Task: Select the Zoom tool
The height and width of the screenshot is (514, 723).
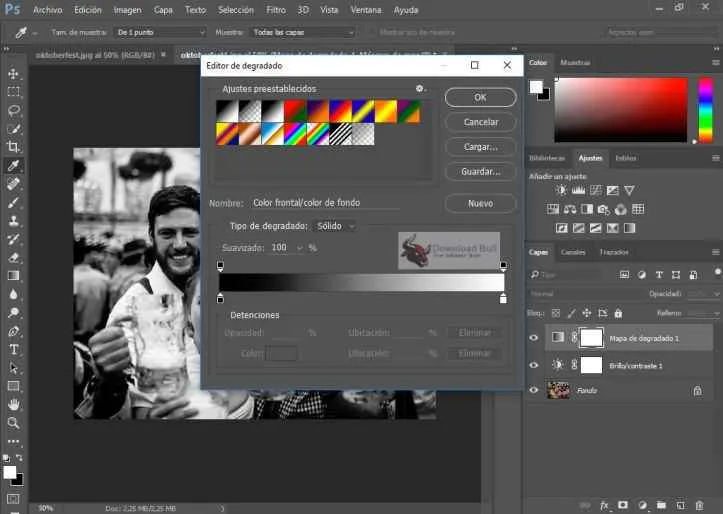Action: pyautogui.click(x=13, y=423)
